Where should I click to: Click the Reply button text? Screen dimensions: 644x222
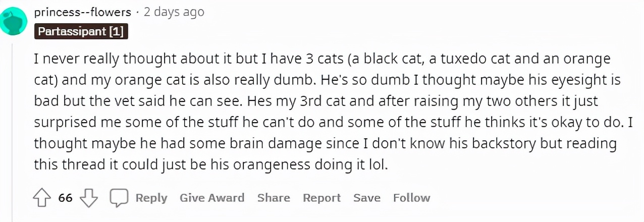pyautogui.click(x=151, y=198)
